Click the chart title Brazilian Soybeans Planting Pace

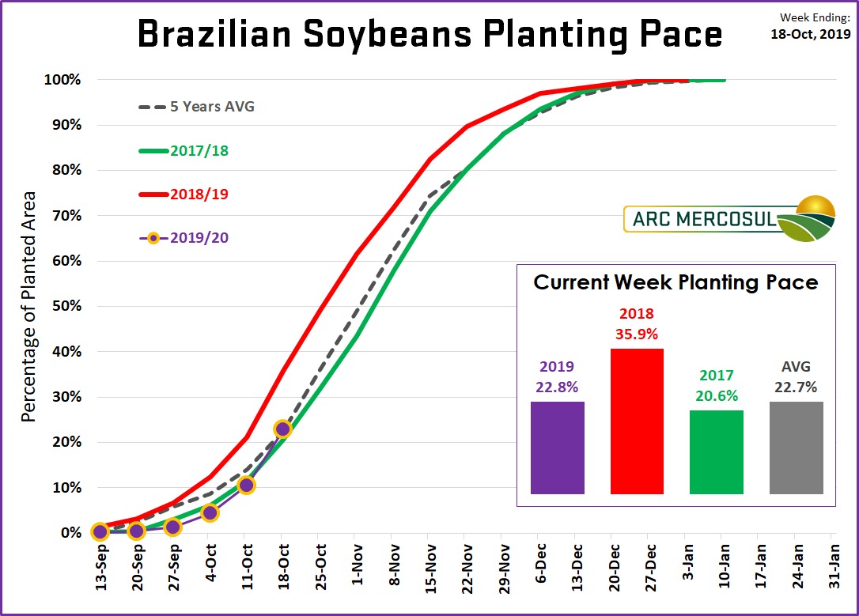click(429, 35)
